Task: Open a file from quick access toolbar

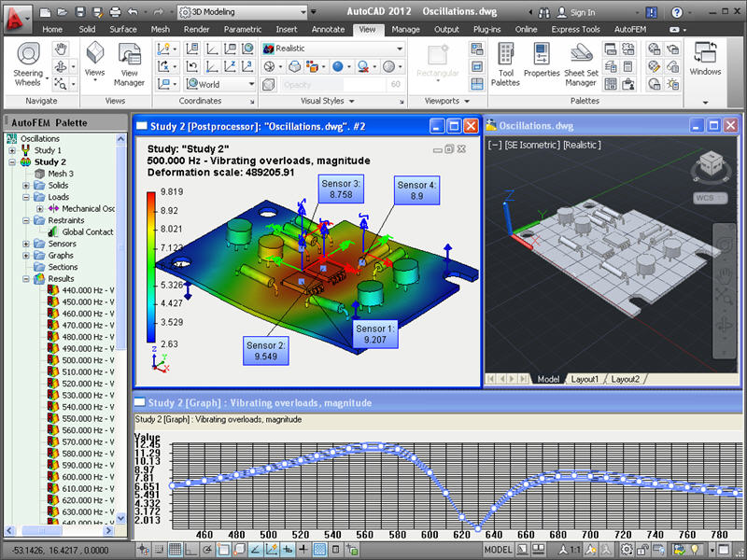Action: coord(63,12)
